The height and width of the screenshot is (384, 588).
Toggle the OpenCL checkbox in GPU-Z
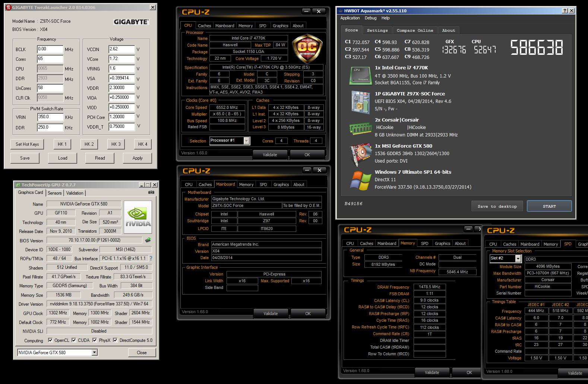(x=51, y=340)
